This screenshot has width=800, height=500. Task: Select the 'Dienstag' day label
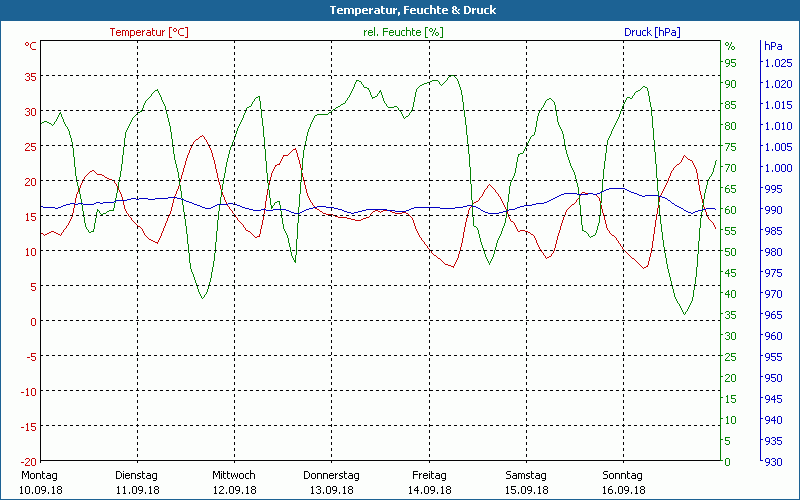(136, 475)
